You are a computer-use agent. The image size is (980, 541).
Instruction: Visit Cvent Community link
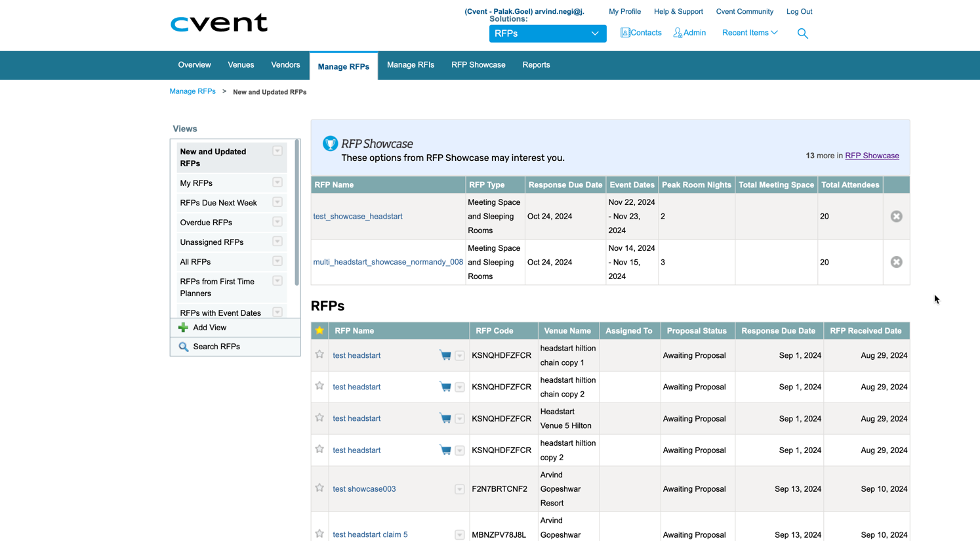[x=745, y=12]
